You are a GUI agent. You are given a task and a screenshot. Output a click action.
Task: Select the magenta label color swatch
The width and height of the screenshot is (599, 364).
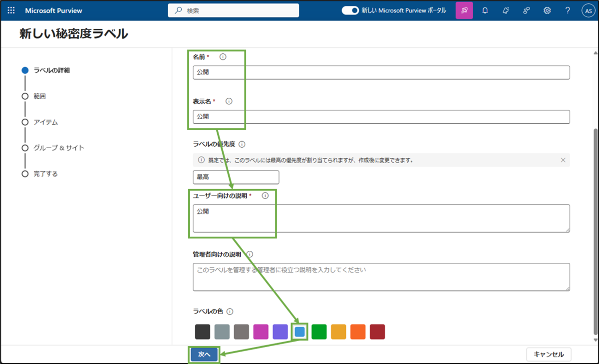(261, 332)
